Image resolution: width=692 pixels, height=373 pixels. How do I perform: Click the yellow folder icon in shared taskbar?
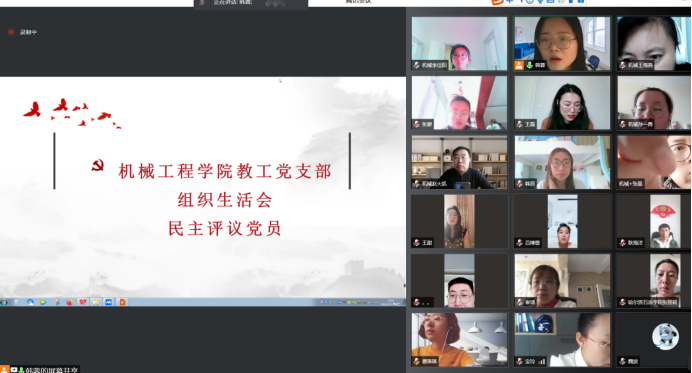coord(96,302)
